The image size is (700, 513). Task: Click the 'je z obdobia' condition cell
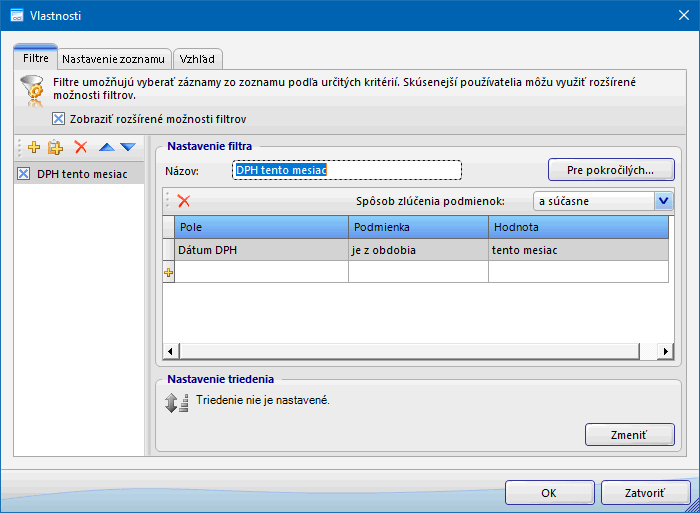(x=418, y=250)
